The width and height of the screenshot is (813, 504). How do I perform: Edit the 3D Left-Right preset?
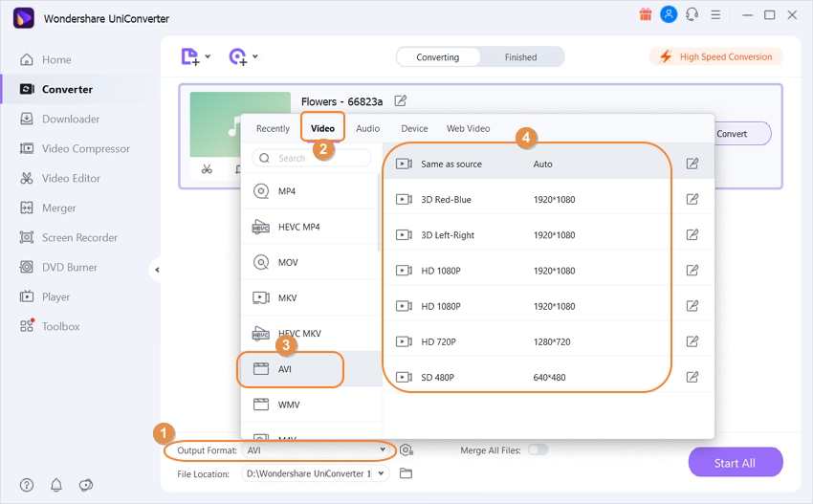[x=692, y=235]
